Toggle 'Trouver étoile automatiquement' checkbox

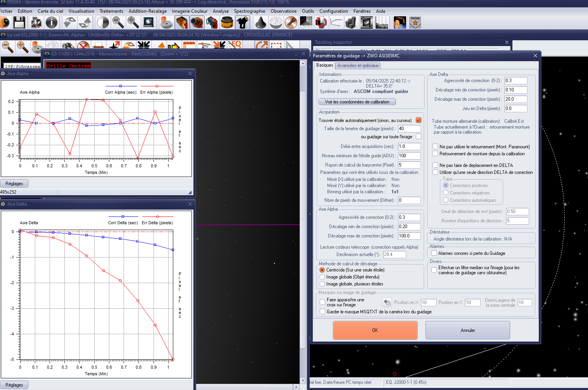[x=419, y=120]
